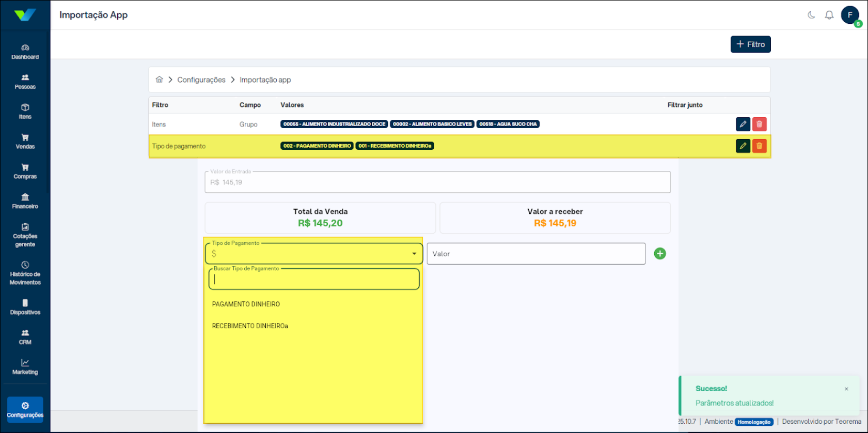
Task: Click the green add payment icon
Action: [659, 254]
